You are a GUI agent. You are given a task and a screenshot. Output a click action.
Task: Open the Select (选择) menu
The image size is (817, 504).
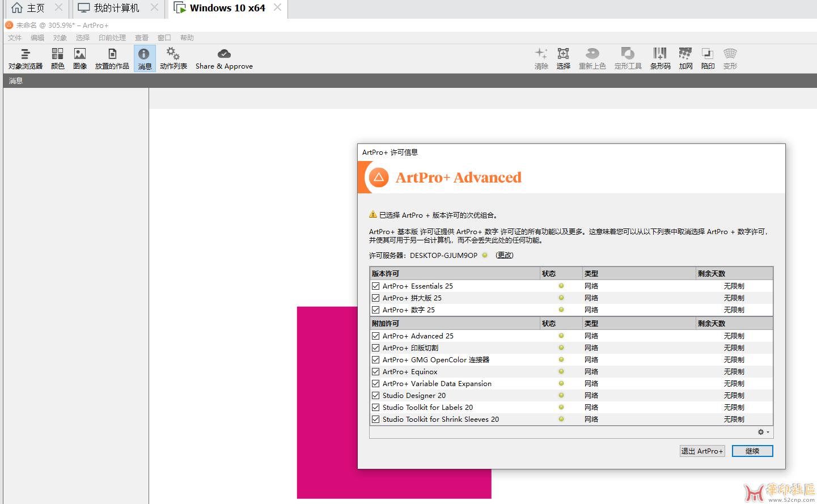(x=83, y=38)
